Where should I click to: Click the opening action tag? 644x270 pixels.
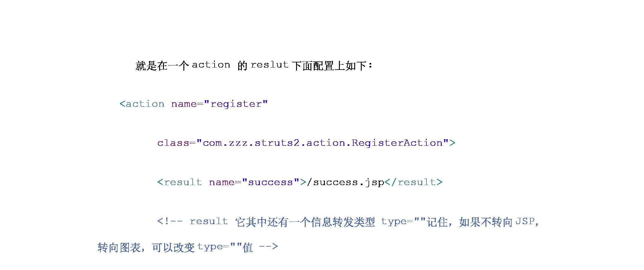[x=142, y=104]
